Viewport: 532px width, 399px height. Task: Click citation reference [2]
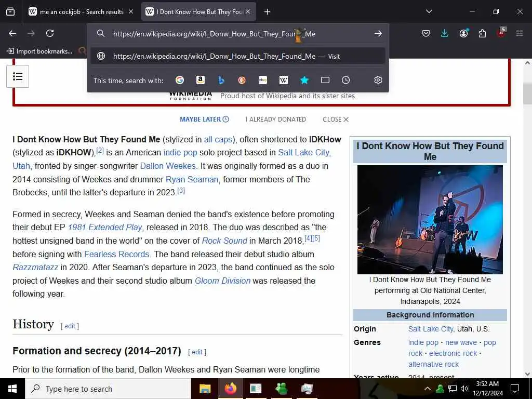point(100,150)
